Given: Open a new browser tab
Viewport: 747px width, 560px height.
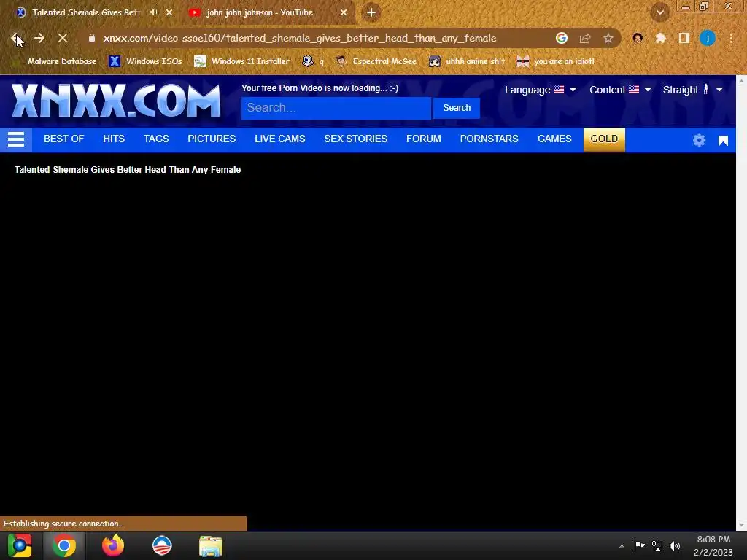Looking at the screenshot, I should pyautogui.click(x=371, y=12).
